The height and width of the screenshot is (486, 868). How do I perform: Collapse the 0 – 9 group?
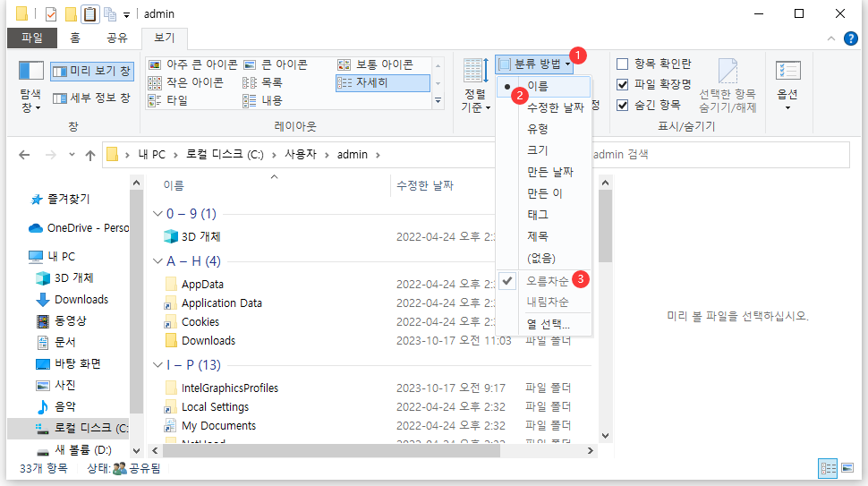(157, 214)
